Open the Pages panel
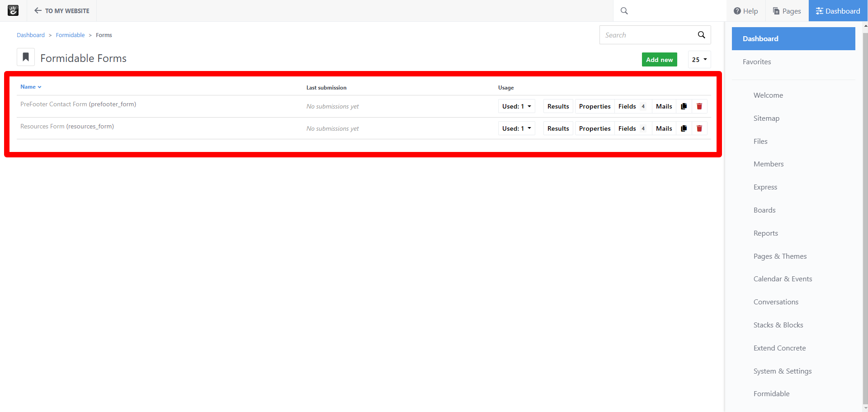 coord(787,11)
